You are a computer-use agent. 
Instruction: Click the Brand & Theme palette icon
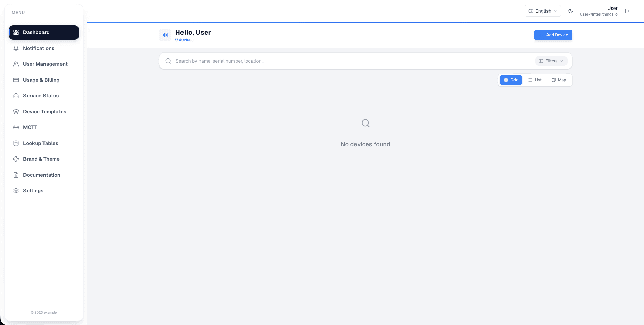16,159
